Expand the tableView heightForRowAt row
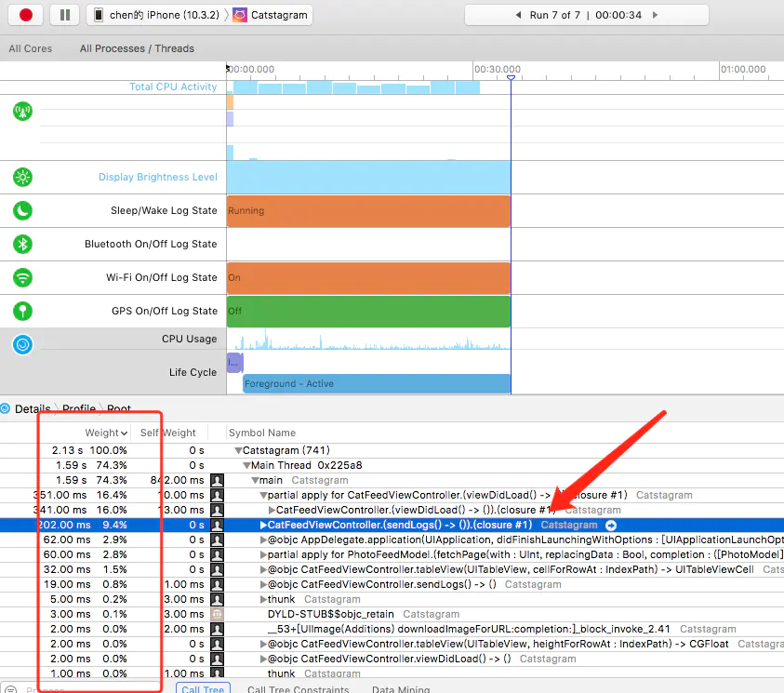The height and width of the screenshot is (693, 784). (263, 644)
